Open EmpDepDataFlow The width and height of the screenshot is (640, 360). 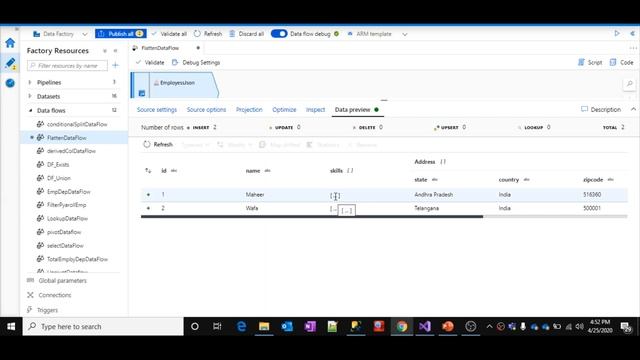69,192
